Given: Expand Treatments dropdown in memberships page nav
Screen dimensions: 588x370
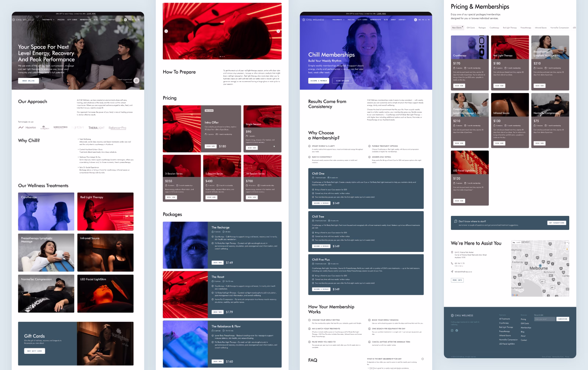Looking at the screenshot, I should pyautogui.click(x=338, y=20).
